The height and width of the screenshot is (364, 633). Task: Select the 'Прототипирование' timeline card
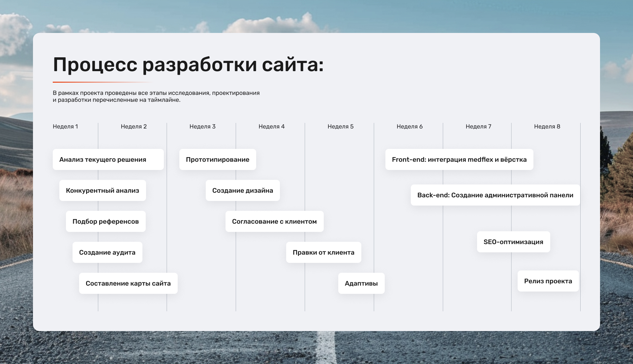218,159
